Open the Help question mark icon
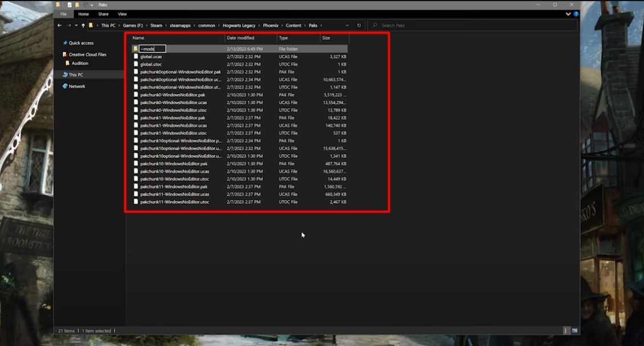 click(x=576, y=14)
